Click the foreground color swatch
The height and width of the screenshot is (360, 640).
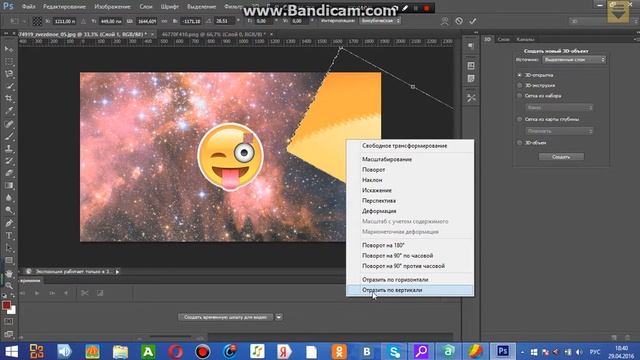coord(6,305)
